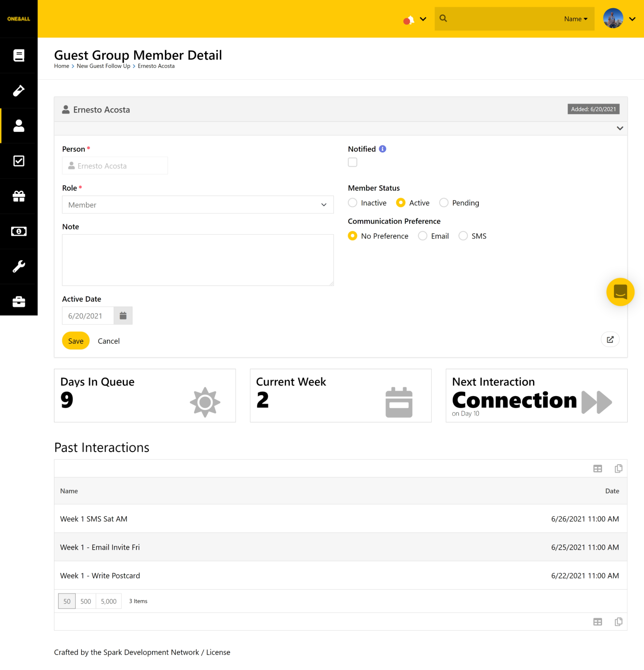
Task: Click the Save button
Action: tap(75, 341)
